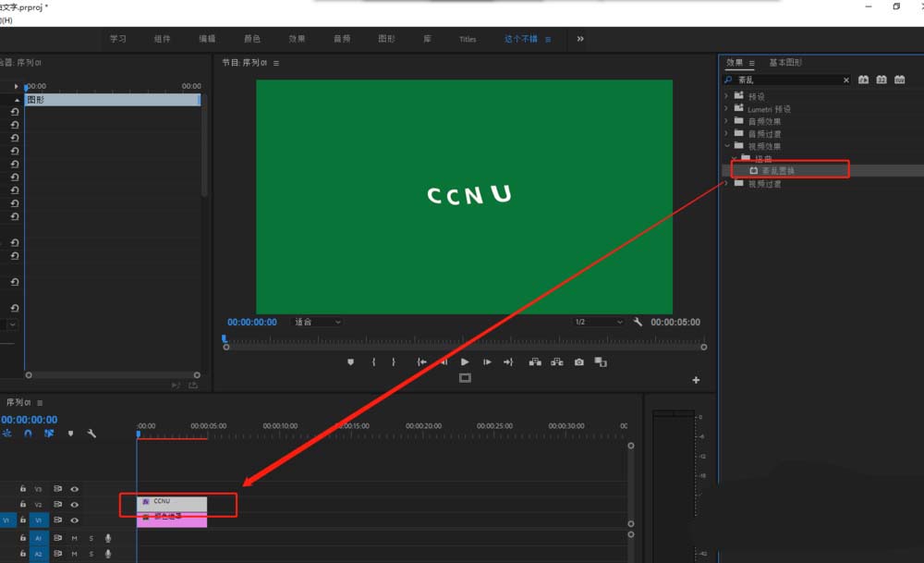Screen dimensions: 924x563
Task: Solo the A2 track with the S button
Action: [91, 554]
